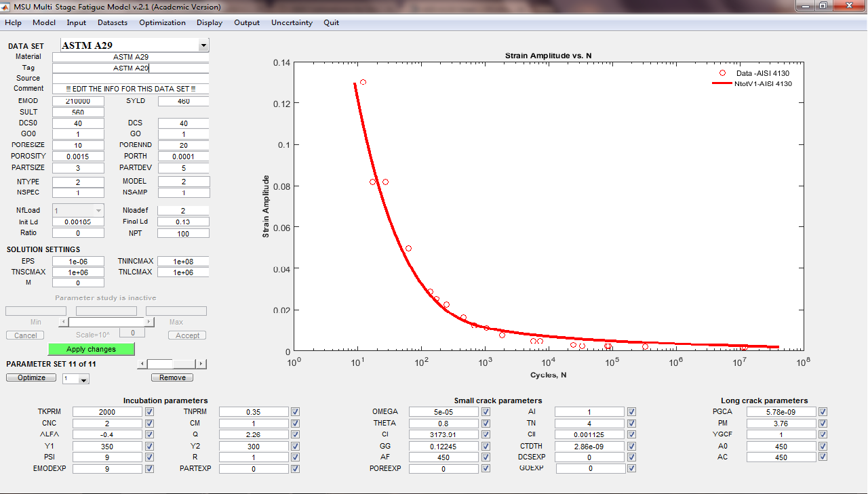Remove the current parameter set
This screenshot has width=868, height=494.
(x=172, y=377)
